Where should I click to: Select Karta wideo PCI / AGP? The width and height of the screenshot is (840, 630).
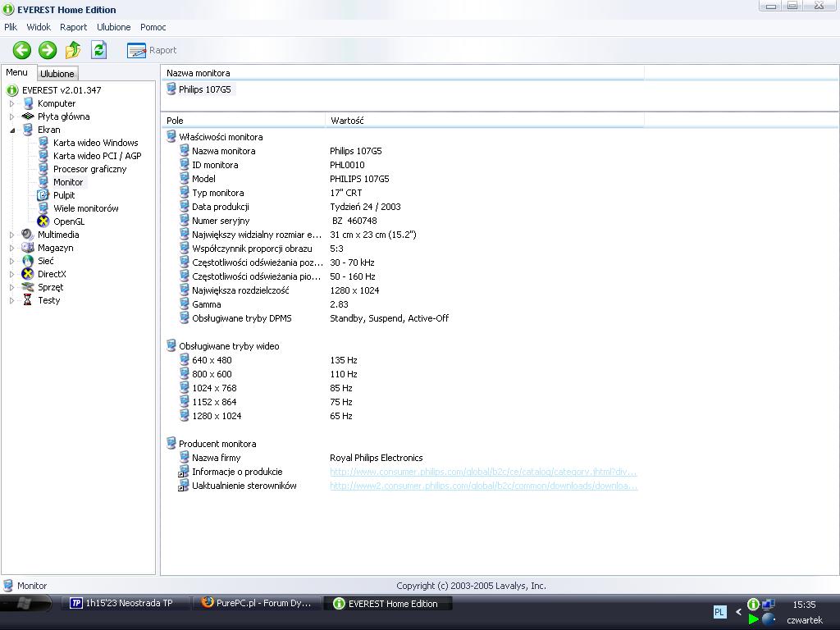[97, 156]
